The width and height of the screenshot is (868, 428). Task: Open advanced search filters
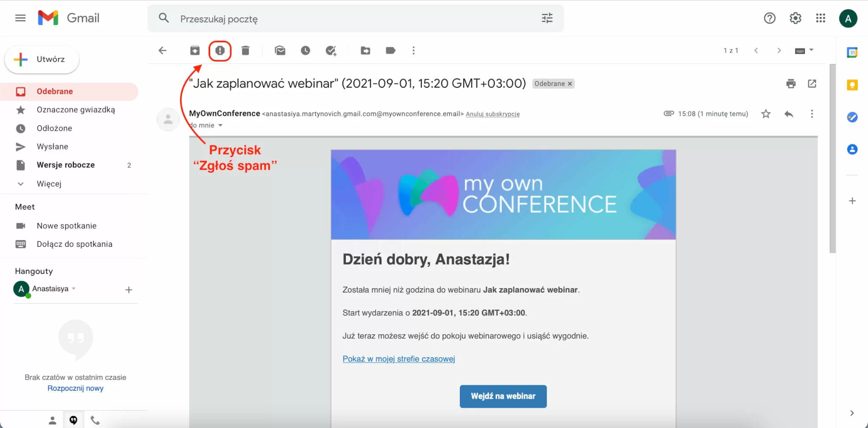pyautogui.click(x=548, y=18)
